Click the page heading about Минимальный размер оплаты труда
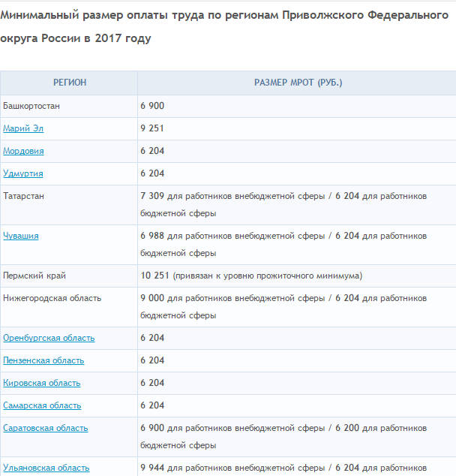 (x=224, y=27)
